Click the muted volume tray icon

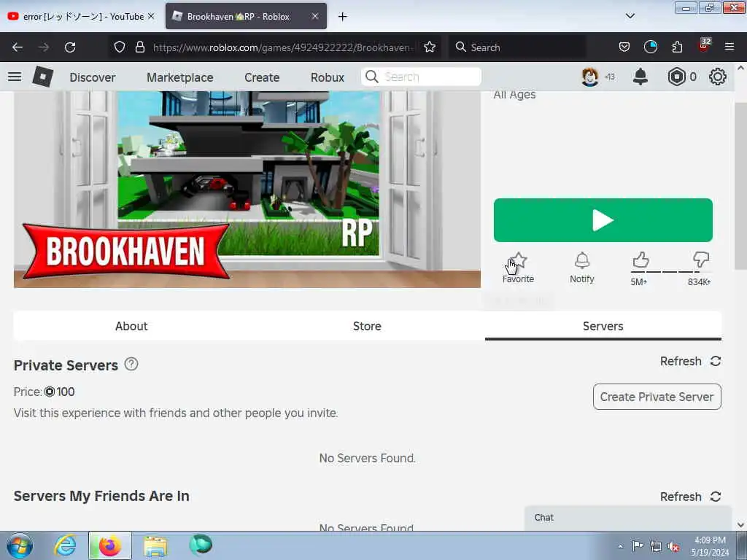click(673, 546)
